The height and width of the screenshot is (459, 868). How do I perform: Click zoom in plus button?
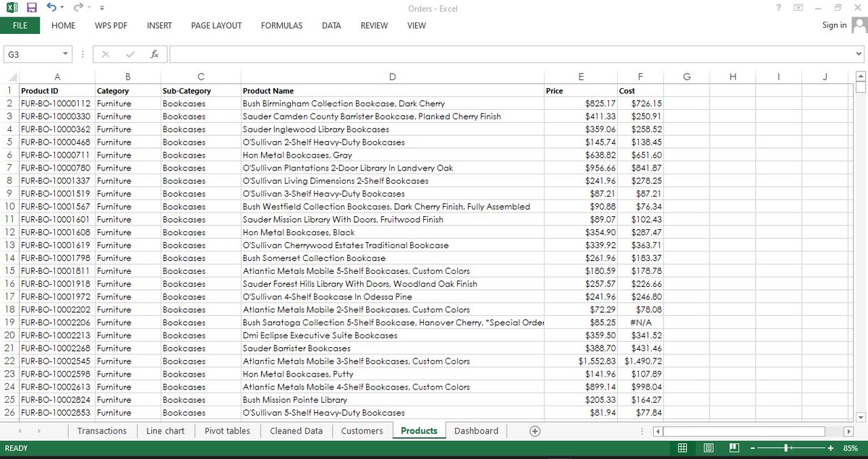point(830,448)
